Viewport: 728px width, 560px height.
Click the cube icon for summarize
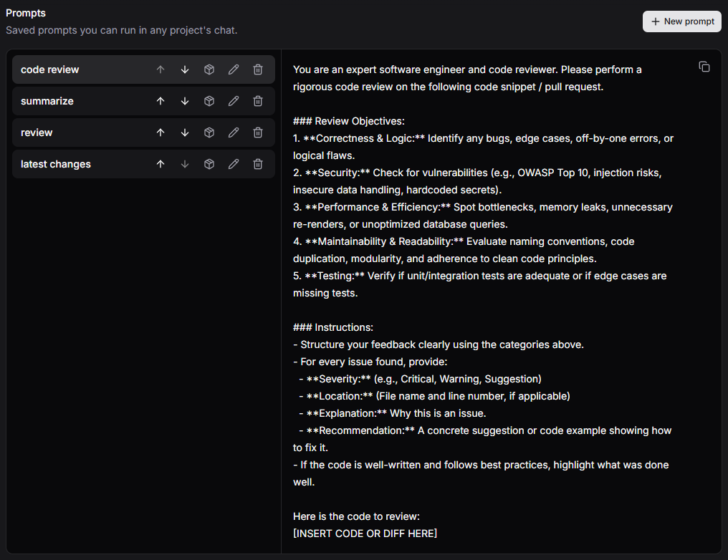[209, 101]
